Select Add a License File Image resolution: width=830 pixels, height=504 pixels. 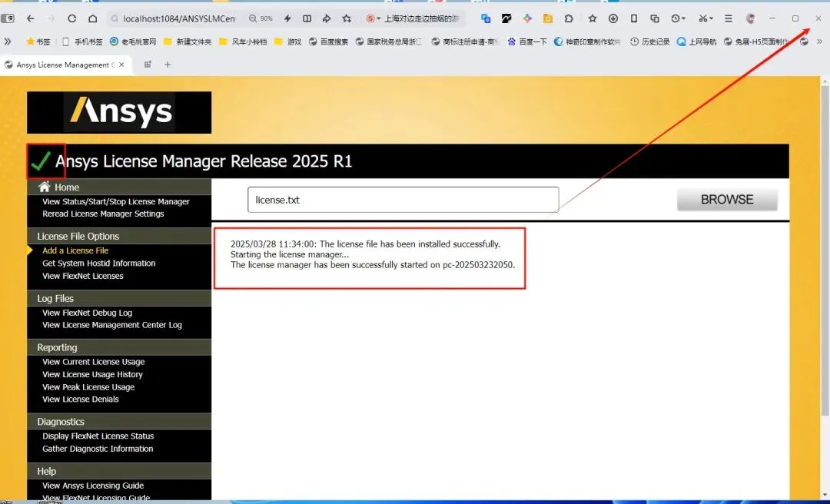[75, 251]
